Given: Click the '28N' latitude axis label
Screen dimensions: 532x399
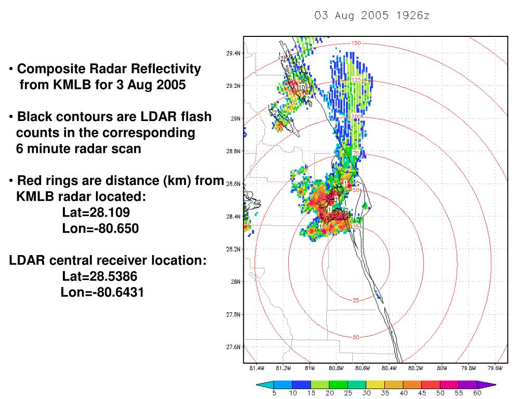Looking at the screenshot, I should click(x=235, y=282).
